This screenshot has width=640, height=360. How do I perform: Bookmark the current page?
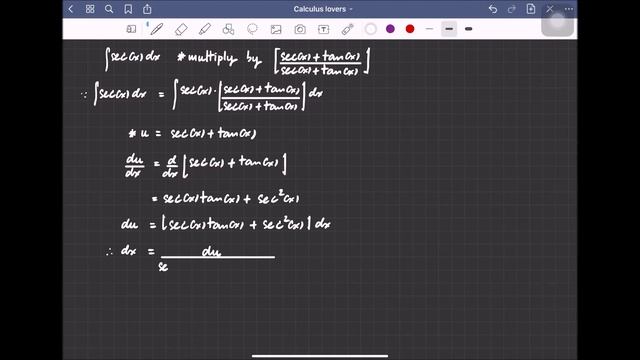tap(128, 9)
